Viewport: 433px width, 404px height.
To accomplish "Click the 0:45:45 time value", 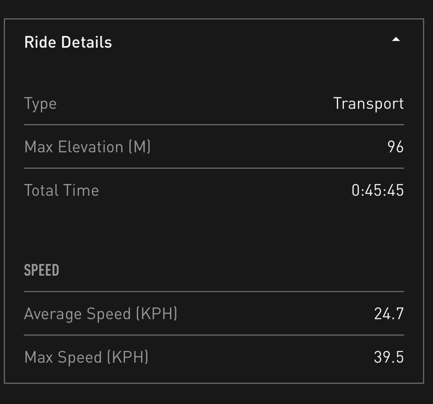I will tap(377, 190).
